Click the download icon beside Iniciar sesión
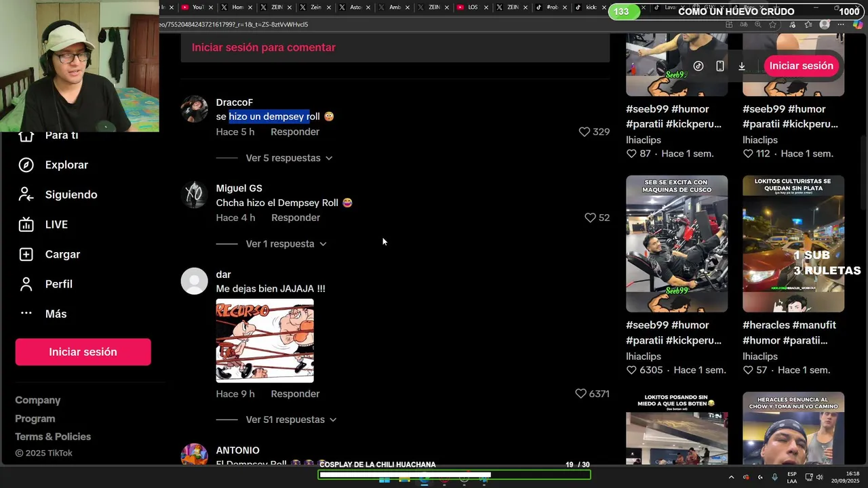 point(742,66)
